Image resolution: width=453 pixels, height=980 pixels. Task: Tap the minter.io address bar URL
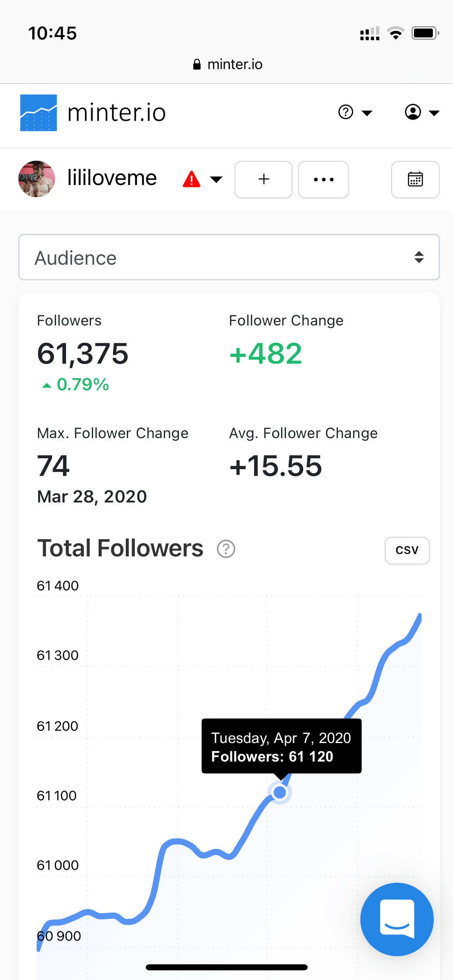coord(235,64)
